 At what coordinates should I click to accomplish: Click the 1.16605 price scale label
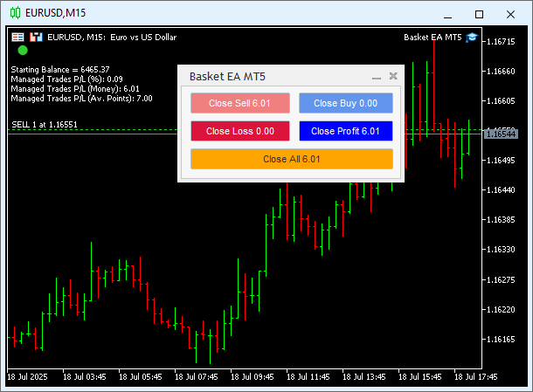coord(501,101)
